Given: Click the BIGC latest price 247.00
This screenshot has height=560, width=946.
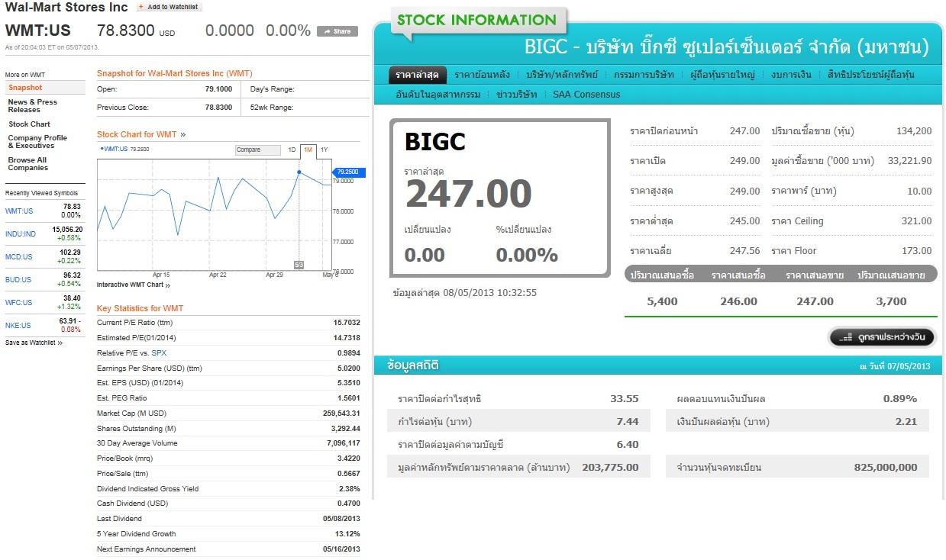Looking at the screenshot, I should click(x=468, y=194).
